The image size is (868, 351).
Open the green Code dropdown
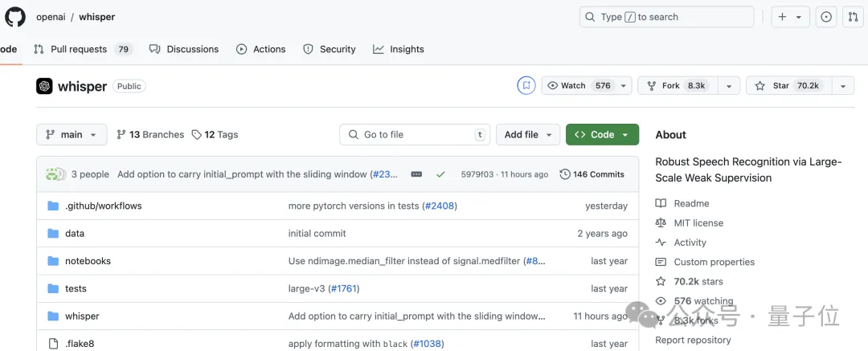click(602, 135)
